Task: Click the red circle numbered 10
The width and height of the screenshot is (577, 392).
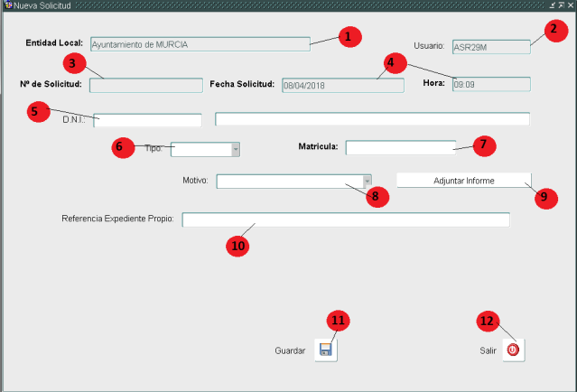Action: 237,245
